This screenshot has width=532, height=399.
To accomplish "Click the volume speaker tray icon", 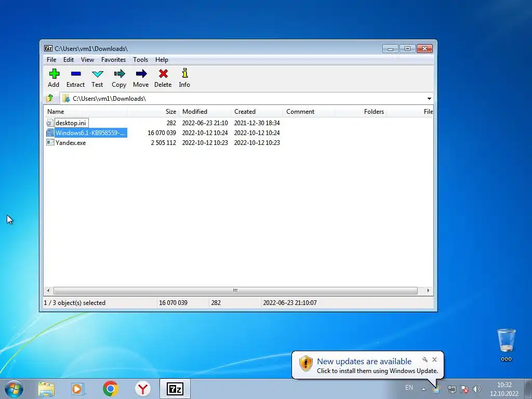I will [x=477, y=389].
